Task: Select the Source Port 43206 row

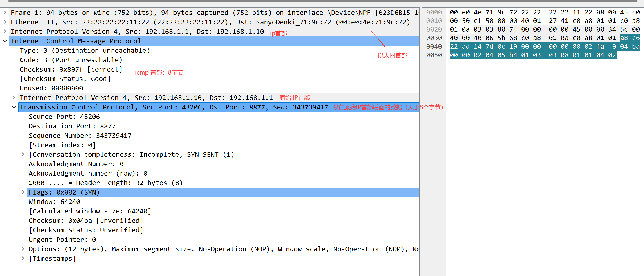Action: 64,117
